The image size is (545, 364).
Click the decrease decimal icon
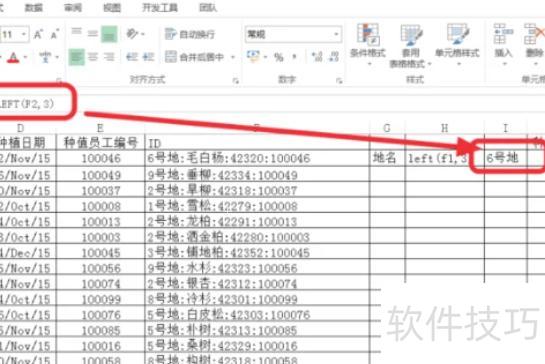pyautogui.click(x=334, y=57)
